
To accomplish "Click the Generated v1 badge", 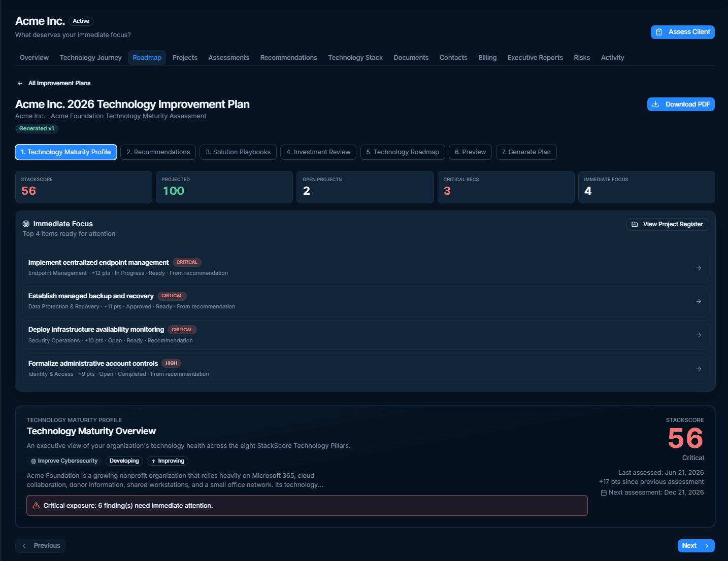I will tap(37, 129).
